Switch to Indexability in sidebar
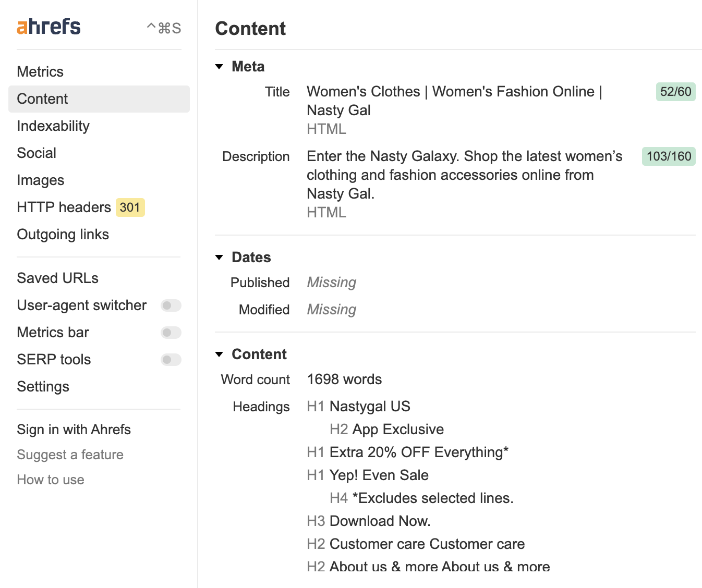Viewport: 702px width, 588px height. [x=53, y=126]
